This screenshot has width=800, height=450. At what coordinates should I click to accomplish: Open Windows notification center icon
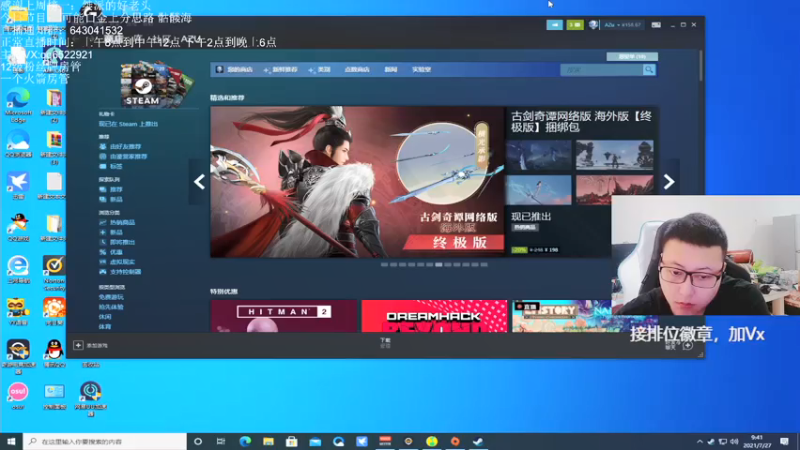[x=784, y=441]
